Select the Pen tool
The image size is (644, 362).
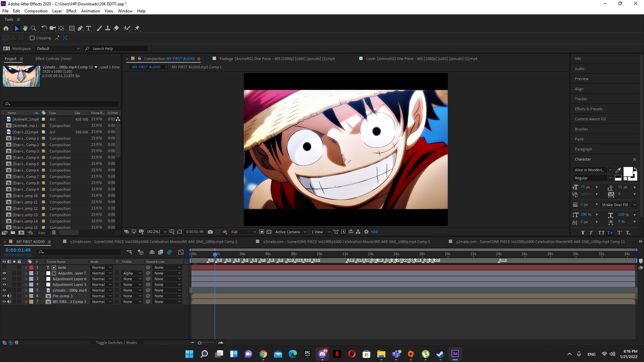(x=80, y=28)
